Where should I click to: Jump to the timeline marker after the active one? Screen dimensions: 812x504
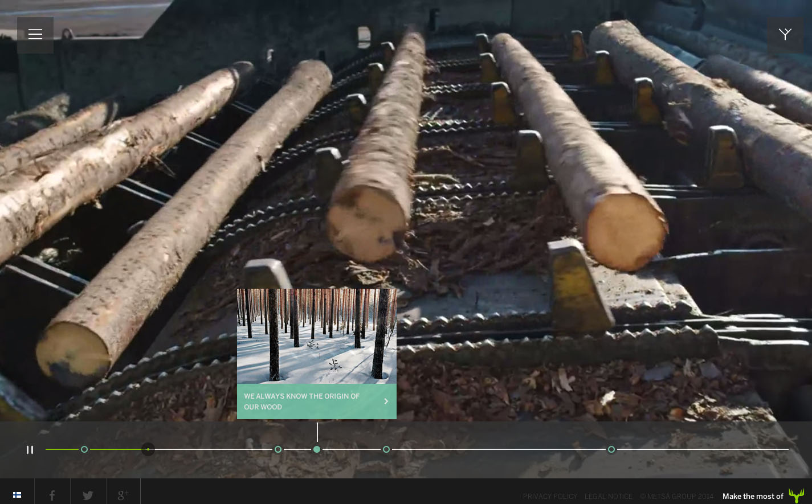[386, 449]
